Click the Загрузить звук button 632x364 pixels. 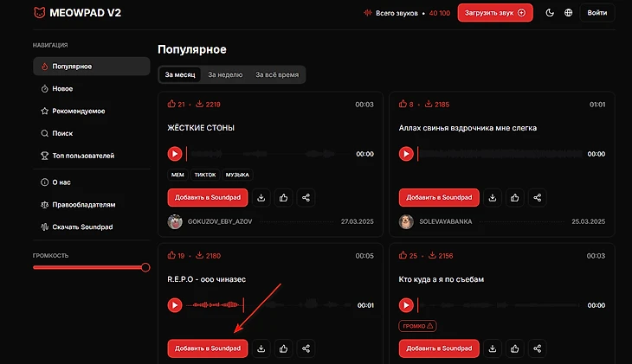tap(494, 13)
